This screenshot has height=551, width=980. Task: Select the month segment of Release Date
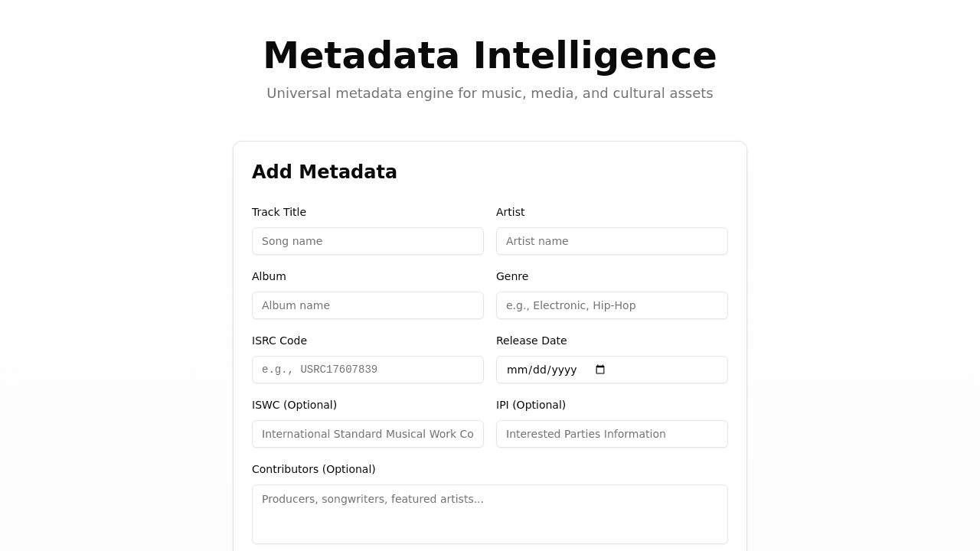tap(514, 370)
